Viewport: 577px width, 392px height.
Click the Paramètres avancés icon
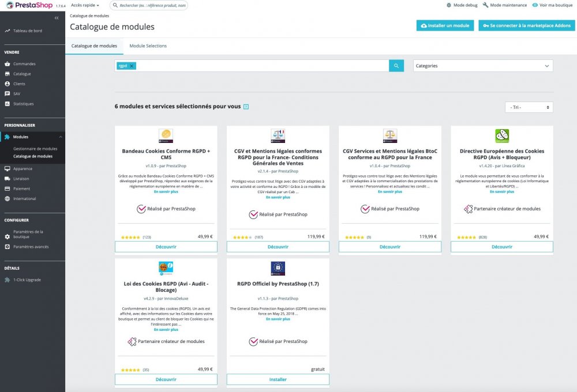click(x=8, y=247)
